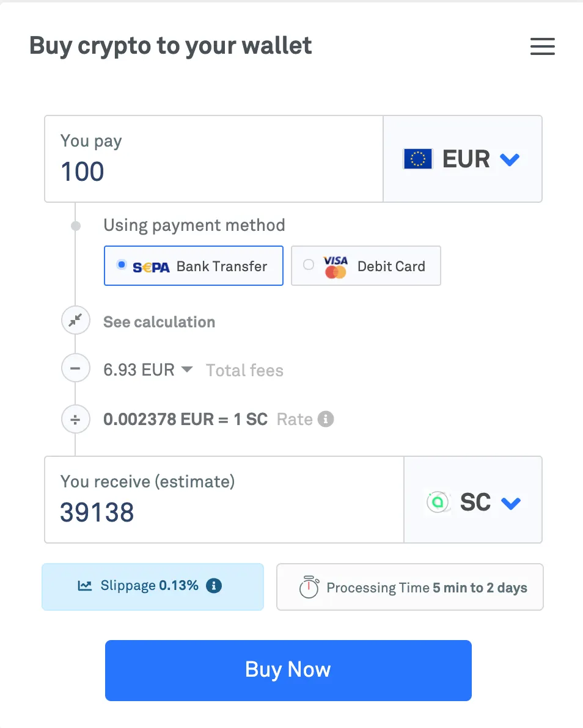Expand the Total fees breakdown
This screenshot has height=728, width=583.
[x=186, y=369]
